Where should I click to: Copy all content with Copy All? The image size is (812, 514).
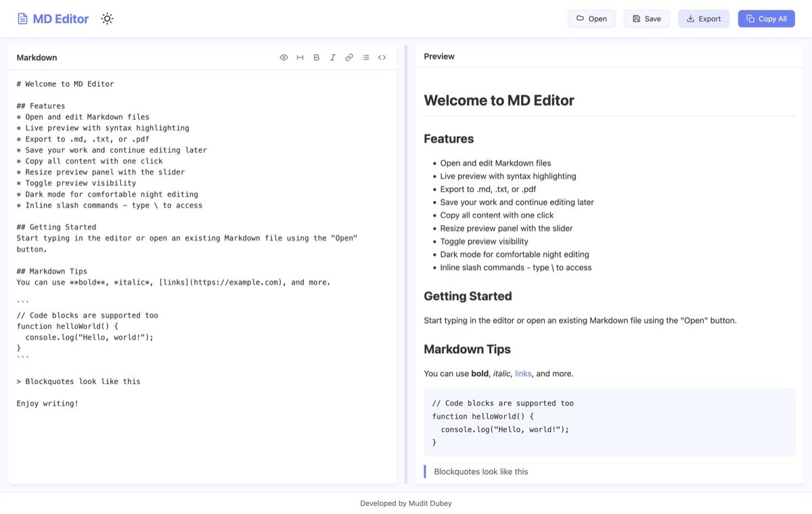[x=766, y=19]
